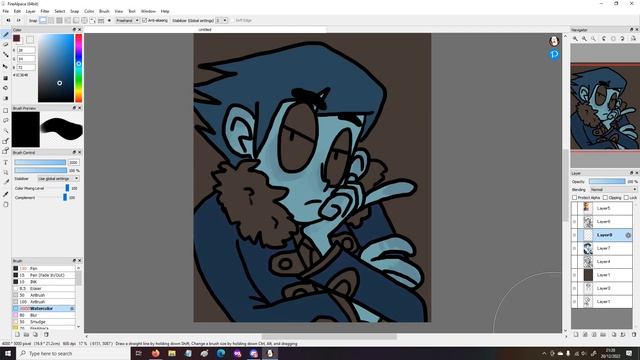The image size is (640, 360).
Task: Enable the Clipping checkbox
Action: (x=605, y=198)
